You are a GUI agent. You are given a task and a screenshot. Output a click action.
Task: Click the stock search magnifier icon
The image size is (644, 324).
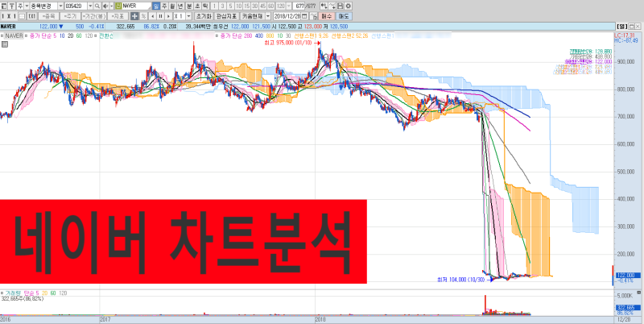pyautogui.click(x=97, y=6)
